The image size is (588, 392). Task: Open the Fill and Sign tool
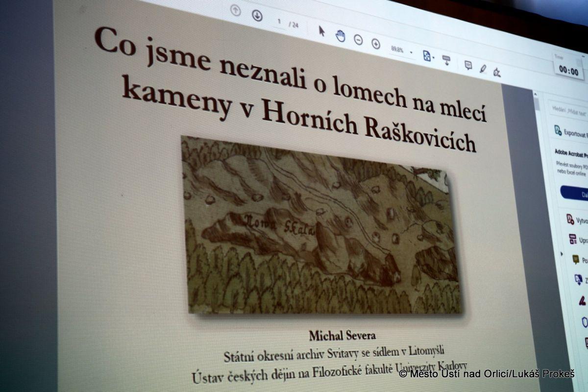(497, 73)
